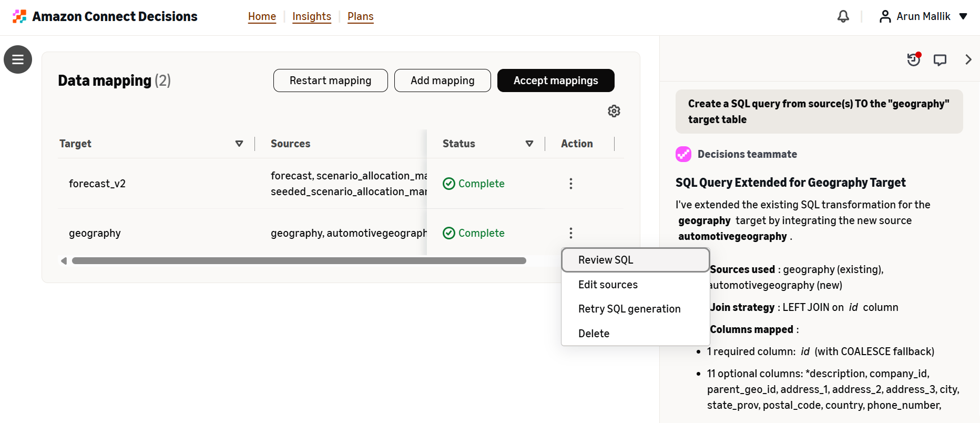The width and height of the screenshot is (980, 423).
Task: Click the Decisions teammate avatar icon
Action: coord(683,154)
